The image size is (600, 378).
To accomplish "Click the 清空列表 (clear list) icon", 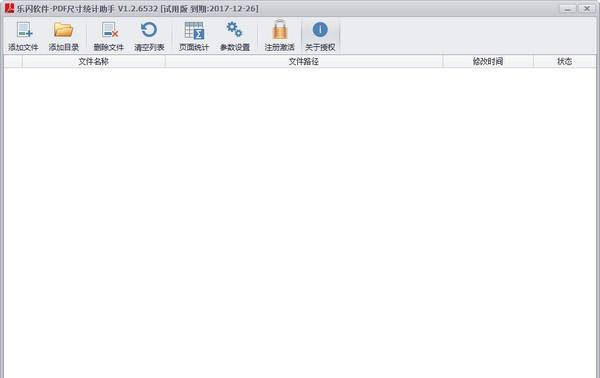I will (149, 30).
